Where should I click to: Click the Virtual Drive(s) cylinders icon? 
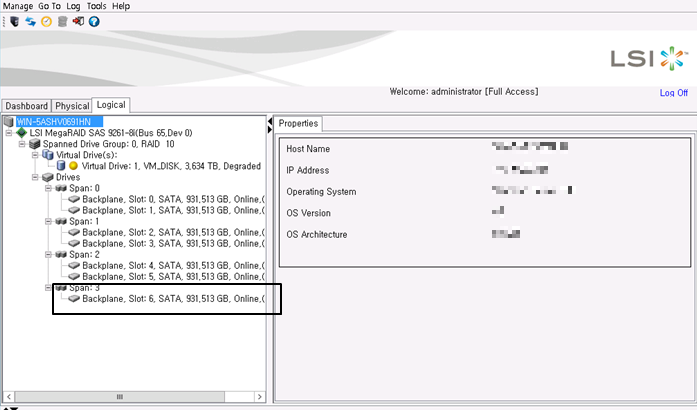(x=48, y=155)
